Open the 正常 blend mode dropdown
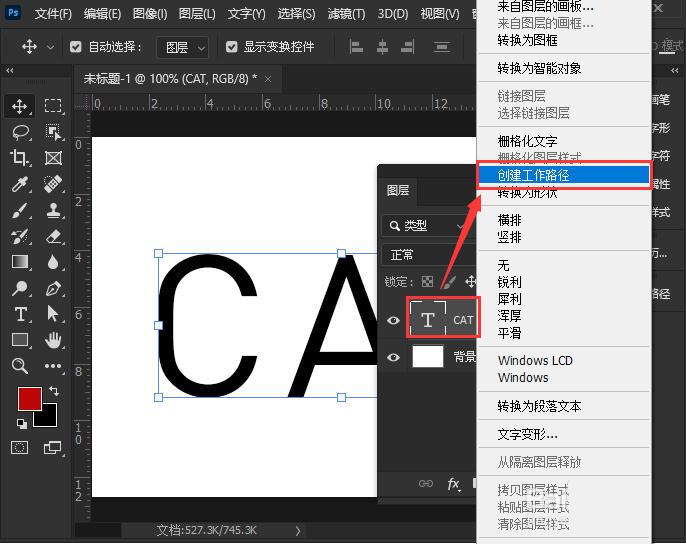686x544 pixels. [429, 255]
